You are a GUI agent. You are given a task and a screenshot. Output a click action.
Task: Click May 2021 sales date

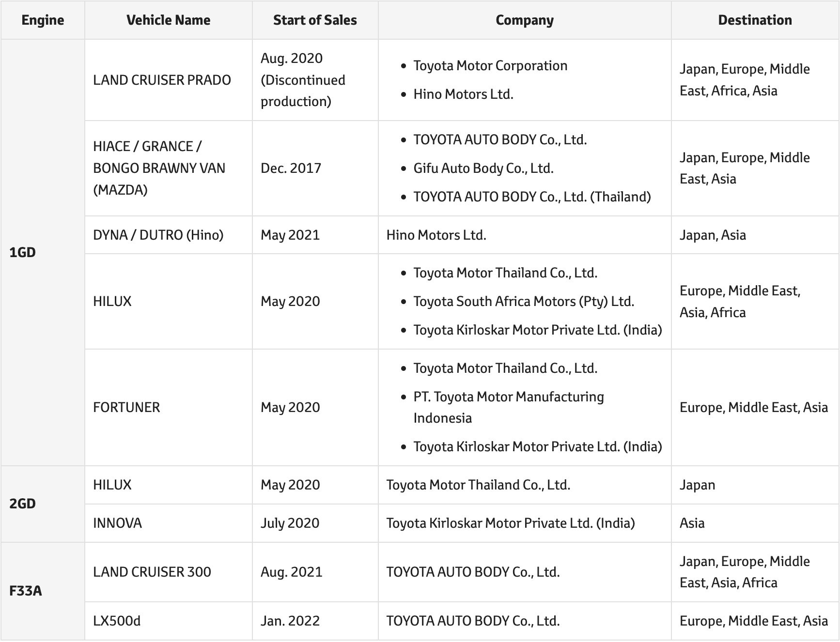(290, 235)
